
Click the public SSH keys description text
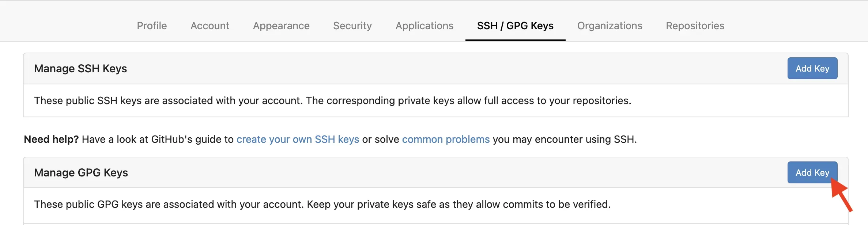pyautogui.click(x=332, y=100)
